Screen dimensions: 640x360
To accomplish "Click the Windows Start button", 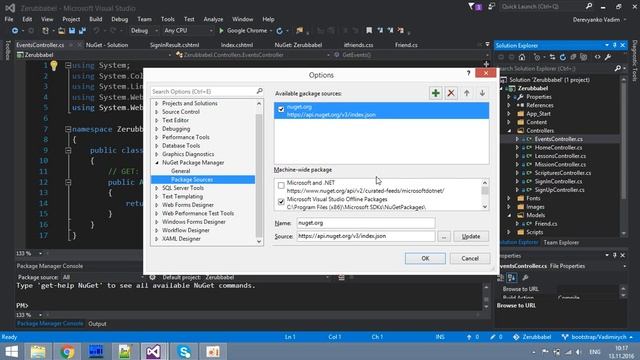I will (11, 351).
